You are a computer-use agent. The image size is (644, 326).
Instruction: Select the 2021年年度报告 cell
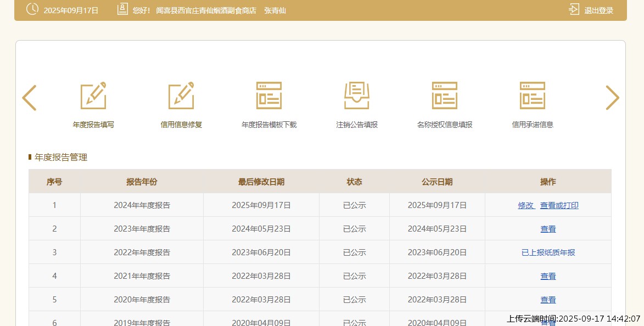click(x=142, y=276)
